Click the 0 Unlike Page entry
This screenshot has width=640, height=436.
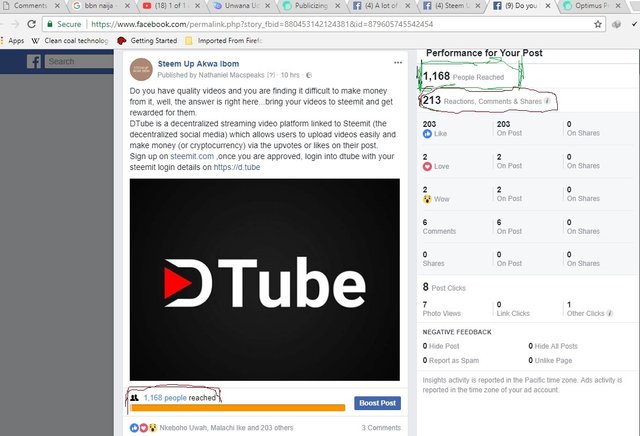550,360
